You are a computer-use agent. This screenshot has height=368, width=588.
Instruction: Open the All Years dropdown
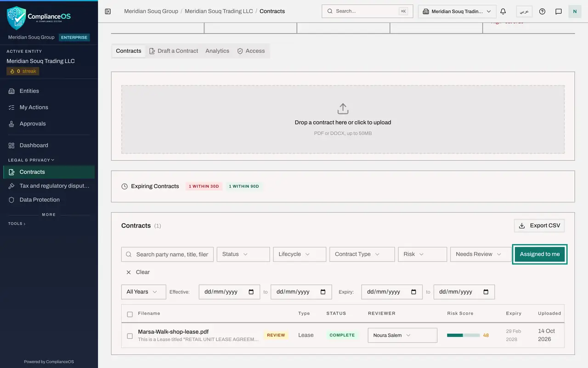[x=143, y=292]
